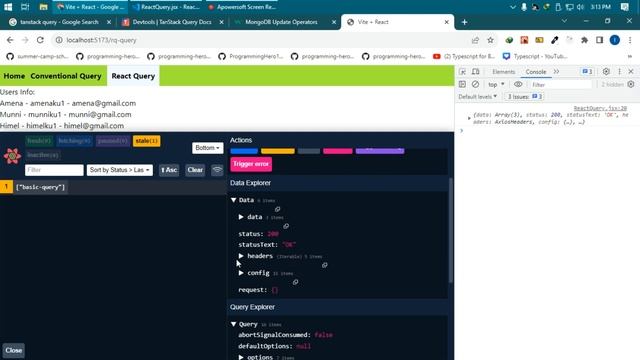The image size is (640, 360).
Task: Focus the query Filter input field
Action: [x=54, y=170]
